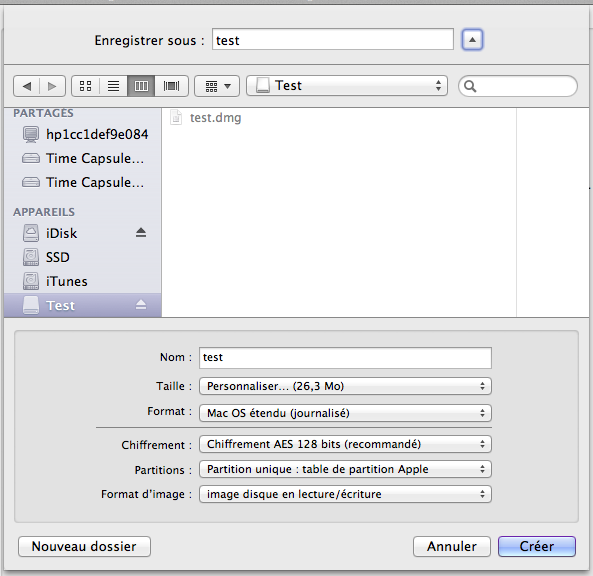Click the Annuler button
Viewport: 593px width, 576px height.
click(x=452, y=547)
